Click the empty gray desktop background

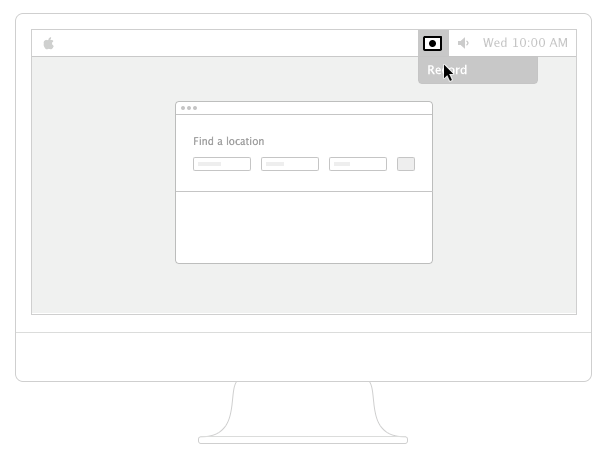click(x=100, y=200)
